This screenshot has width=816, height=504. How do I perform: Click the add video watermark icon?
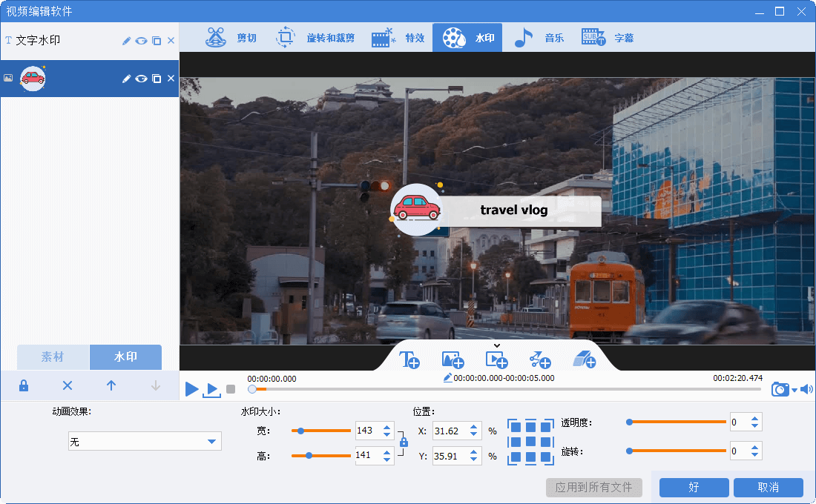tap(496, 360)
